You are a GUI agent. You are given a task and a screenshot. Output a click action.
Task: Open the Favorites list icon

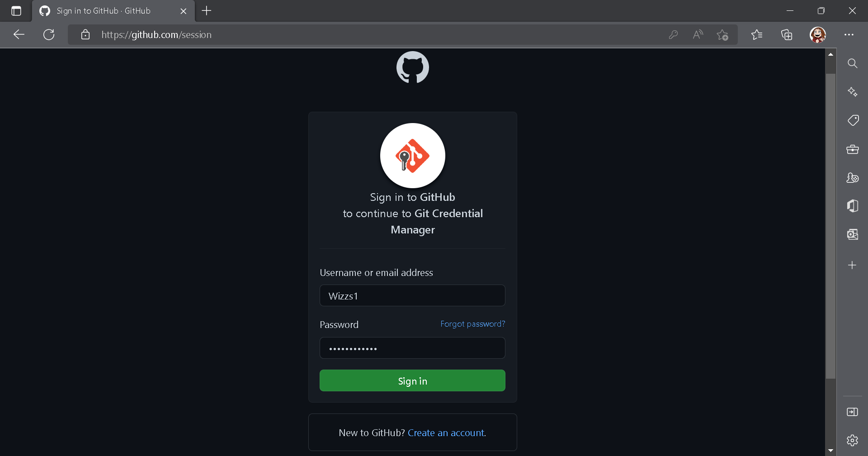757,34
